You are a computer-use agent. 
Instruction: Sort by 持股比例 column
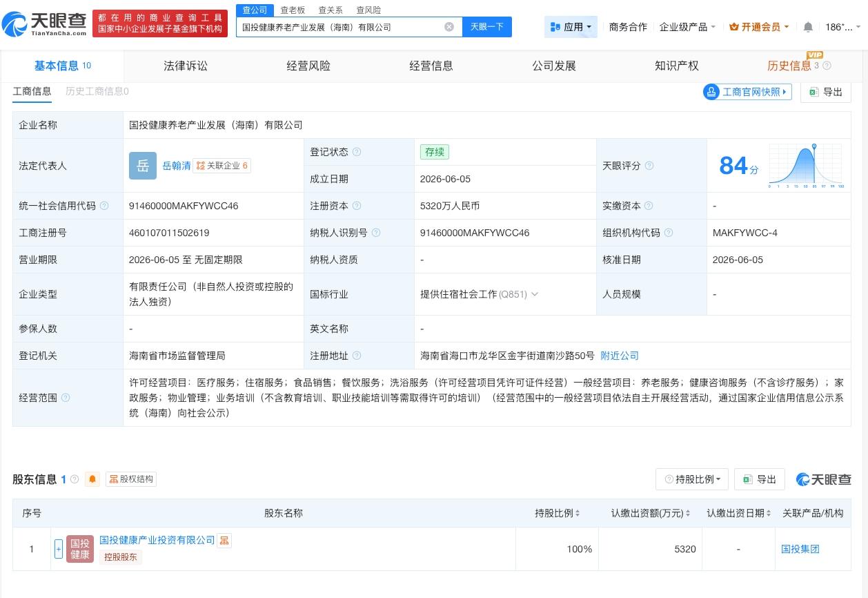(578, 513)
